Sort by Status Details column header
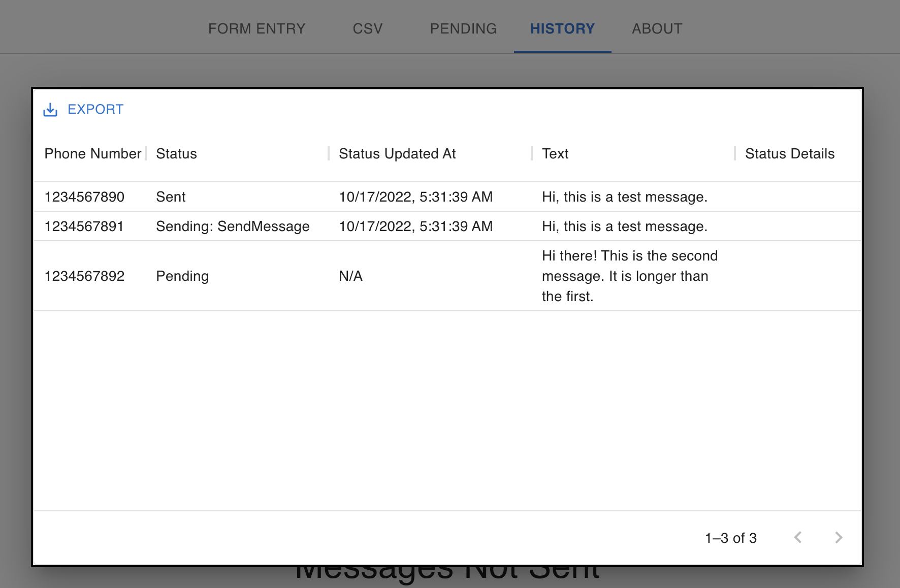 coord(789,153)
